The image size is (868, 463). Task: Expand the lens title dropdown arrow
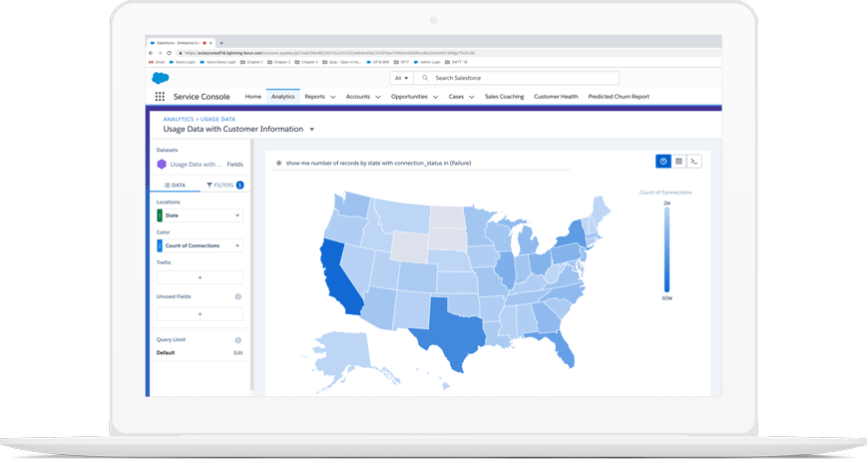click(x=312, y=130)
